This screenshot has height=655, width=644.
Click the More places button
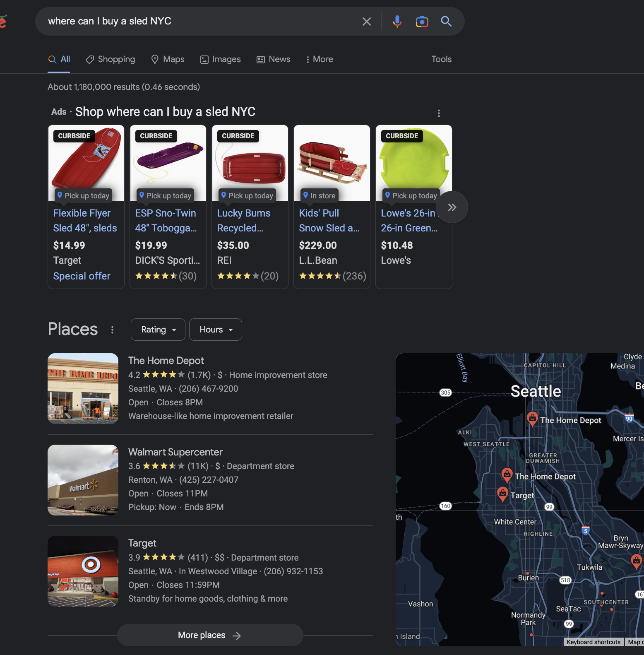coord(210,635)
